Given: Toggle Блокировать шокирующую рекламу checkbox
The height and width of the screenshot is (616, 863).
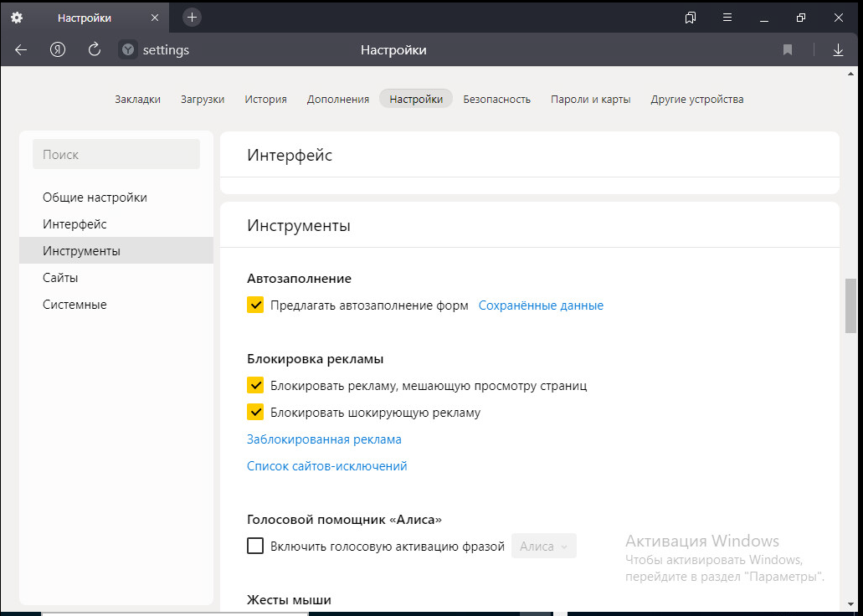Looking at the screenshot, I should (255, 413).
